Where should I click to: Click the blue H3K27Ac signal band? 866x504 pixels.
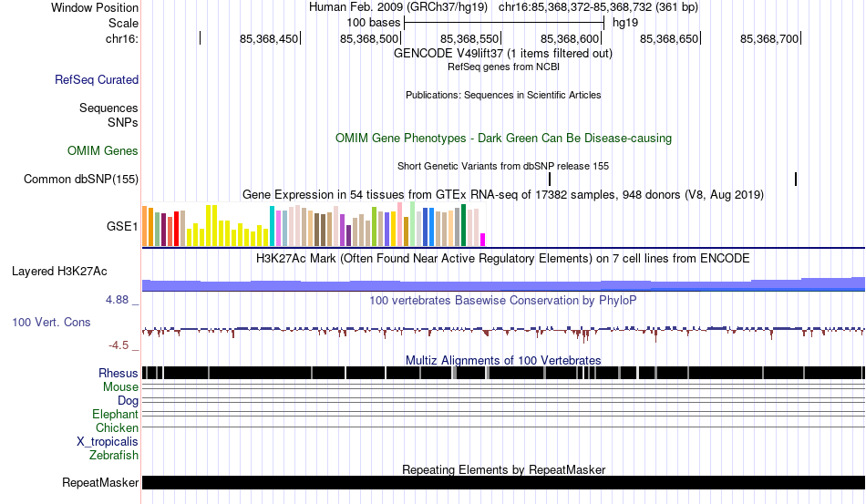(504, 284)
